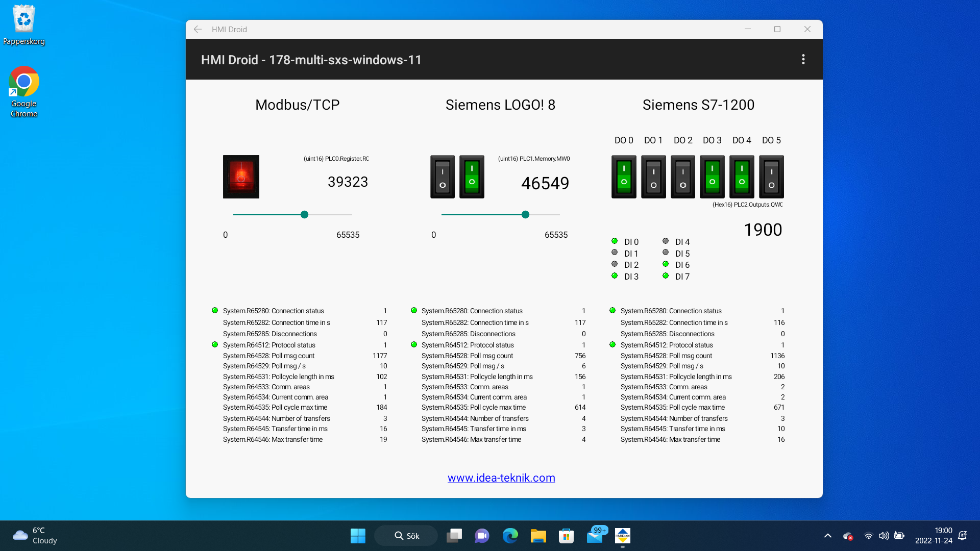The width and height of the screenshot is (980, 551).
Task: Click the HMI Droid taskbar icon
Action: (623, 536)
